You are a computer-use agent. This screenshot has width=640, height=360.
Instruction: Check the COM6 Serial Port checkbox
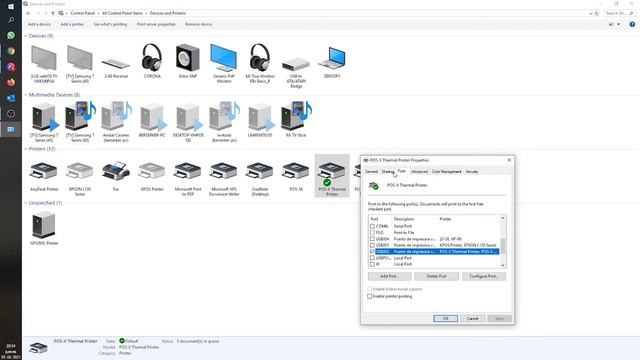372,226
